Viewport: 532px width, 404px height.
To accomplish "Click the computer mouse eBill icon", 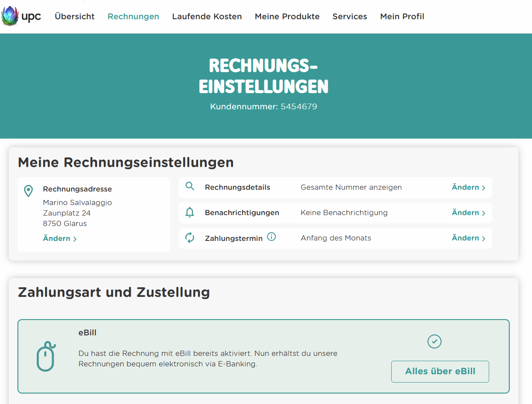I will 45,356.
